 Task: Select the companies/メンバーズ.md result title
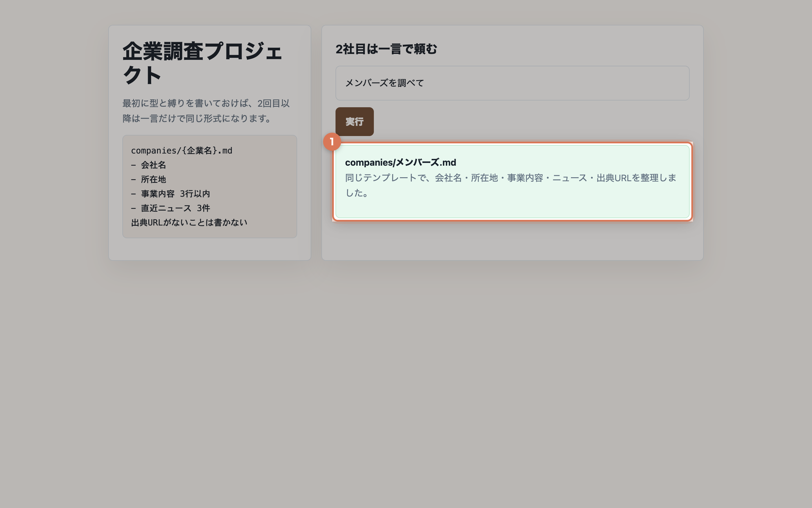[x=400, y=163]
